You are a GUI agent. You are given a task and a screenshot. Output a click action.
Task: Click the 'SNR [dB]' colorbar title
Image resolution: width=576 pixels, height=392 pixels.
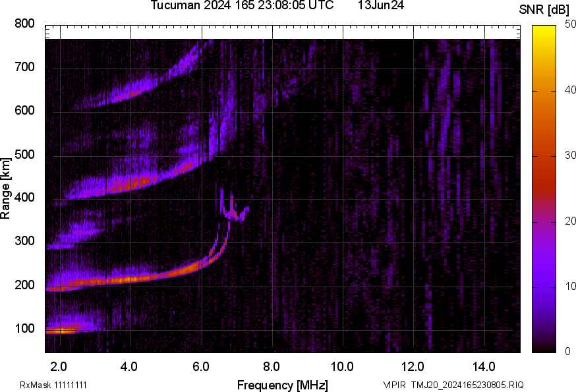[544, 10]
